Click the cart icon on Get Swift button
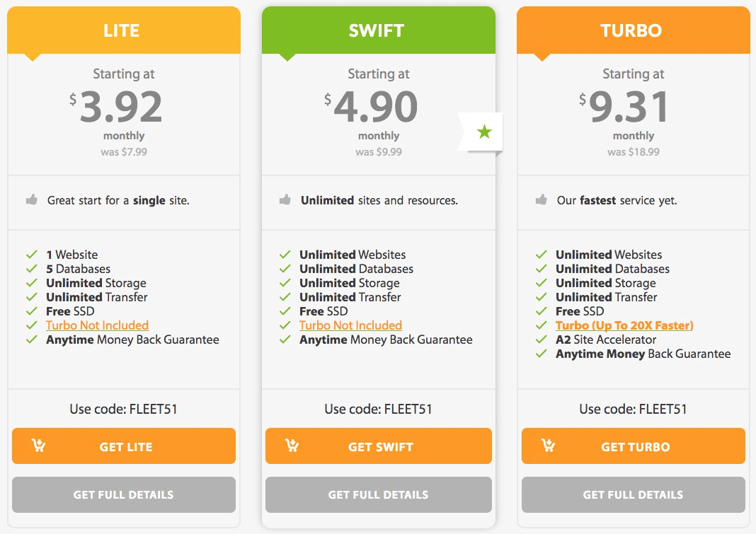 click(x=292, y=446)
